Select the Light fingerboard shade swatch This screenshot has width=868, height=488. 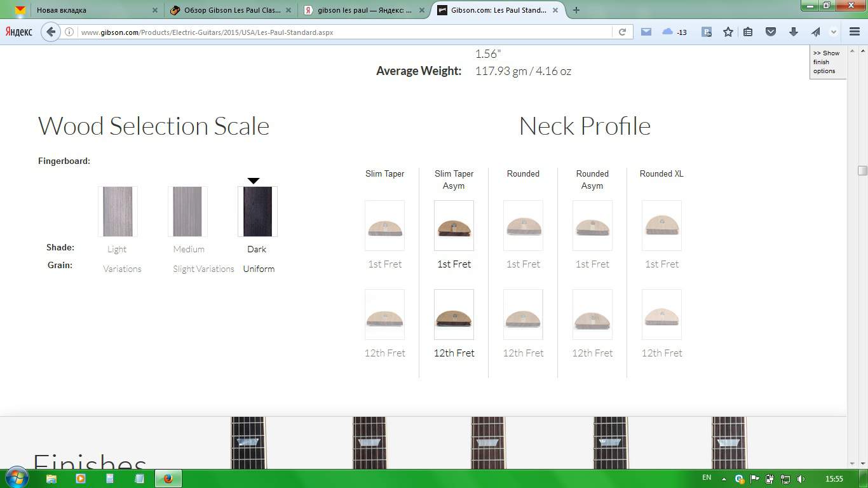[118, 212]
